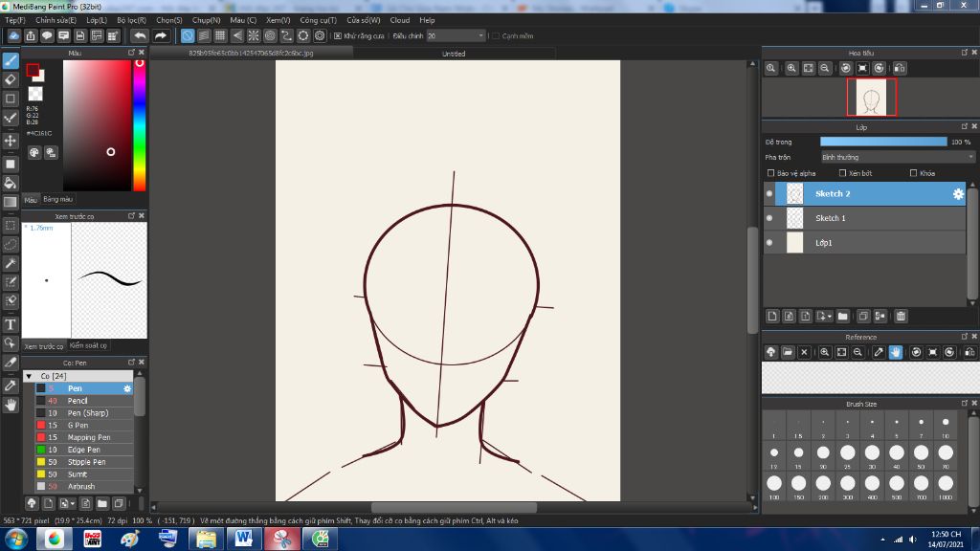
Task: Select the Magic Wand tool
Action: [x=11, y=263]
